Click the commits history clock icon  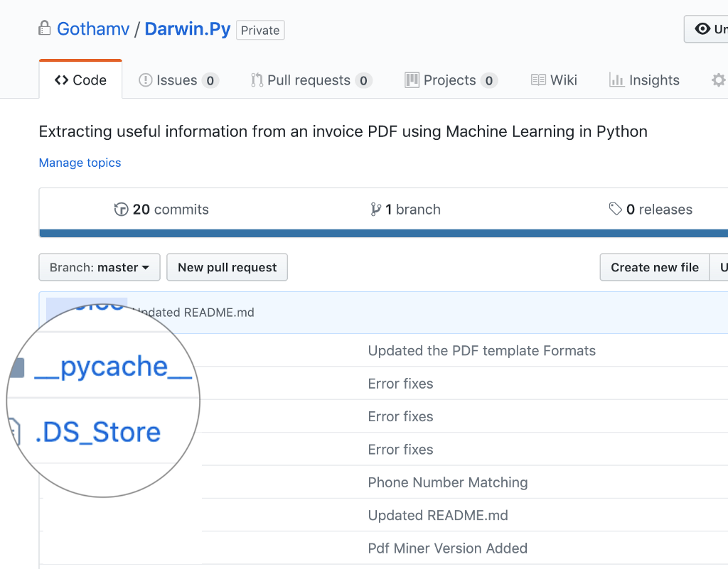[x=121, y=210]
